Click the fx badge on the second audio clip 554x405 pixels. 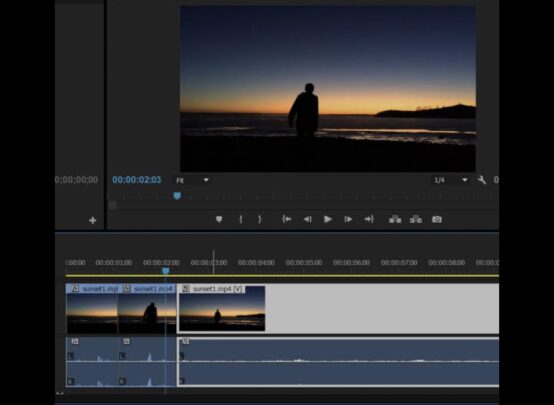coord(126,341)
